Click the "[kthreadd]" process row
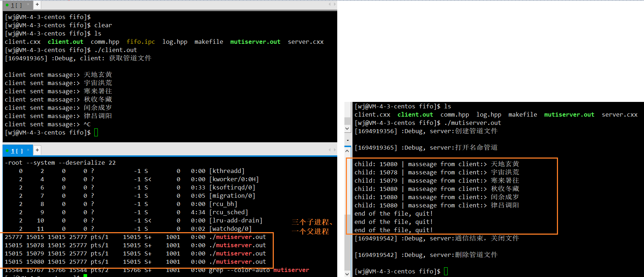The height and width of the screenshot is (277, 644). [132, 171]
